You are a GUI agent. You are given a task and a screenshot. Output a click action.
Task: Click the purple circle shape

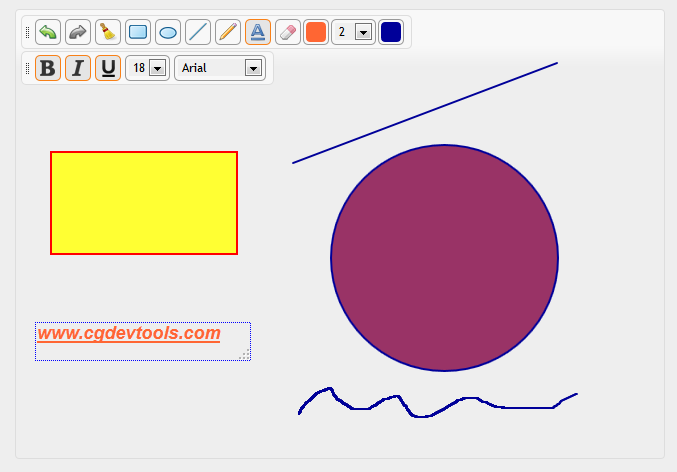pyautogui.click(x=445, y=258)
